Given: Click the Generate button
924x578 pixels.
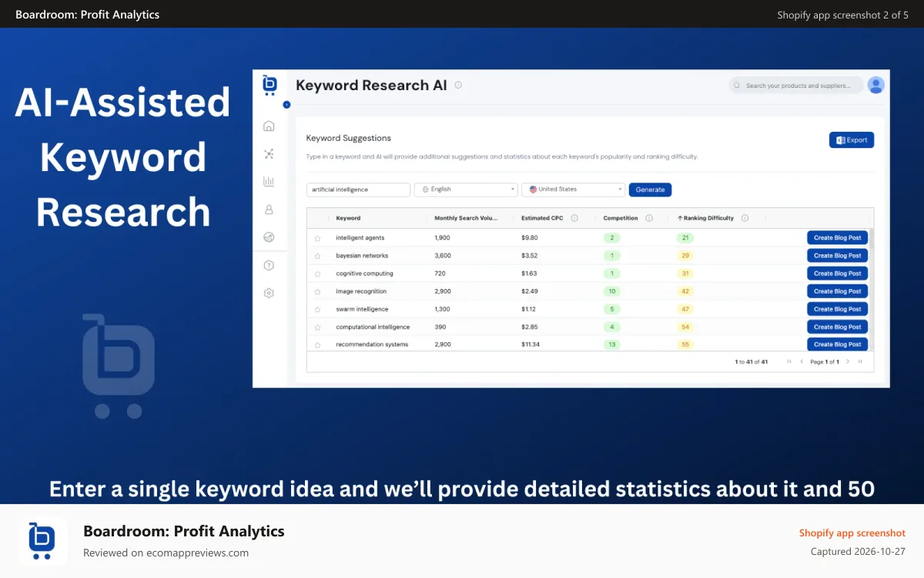Looking at the screenshot, I should (650, 190).
